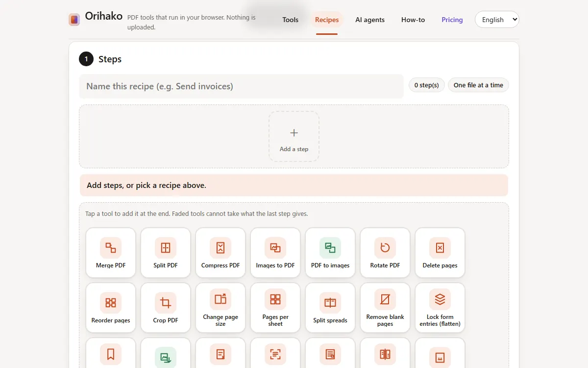
Task: Focus the recipe name input field
Action: click(x=242, y=86)
